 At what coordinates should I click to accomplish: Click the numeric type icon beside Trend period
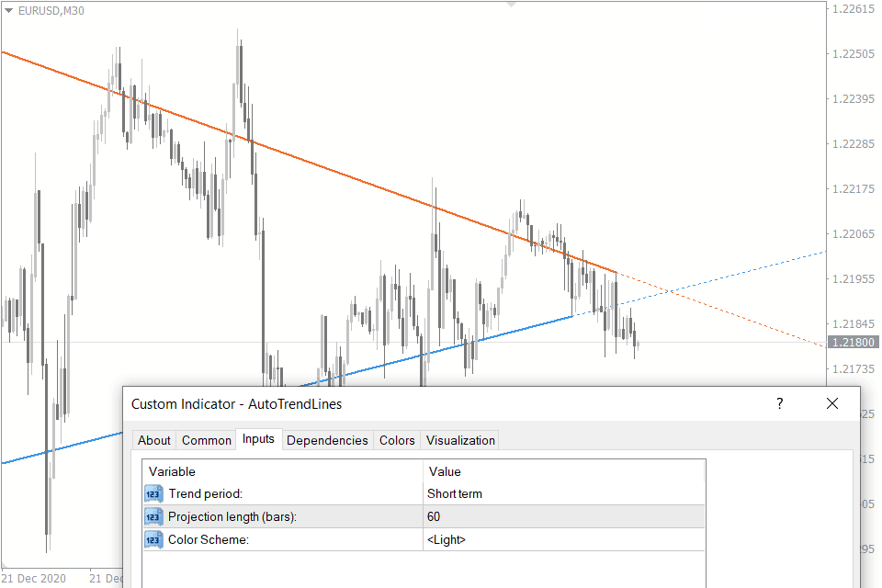coord(153,493)
